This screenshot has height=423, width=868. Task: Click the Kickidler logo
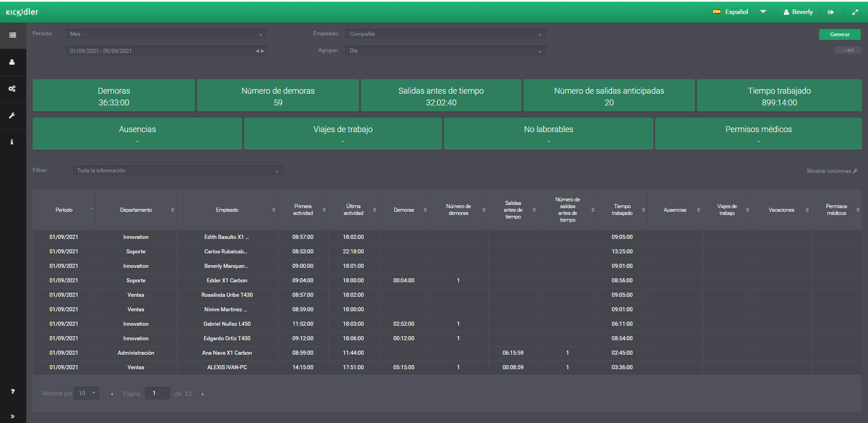pyautogui.click(x=22, y=12)
